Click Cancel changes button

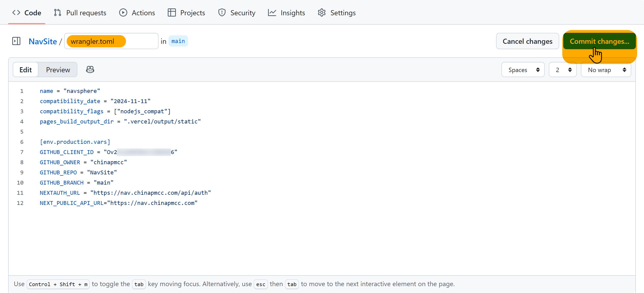(x=527, y=41)
